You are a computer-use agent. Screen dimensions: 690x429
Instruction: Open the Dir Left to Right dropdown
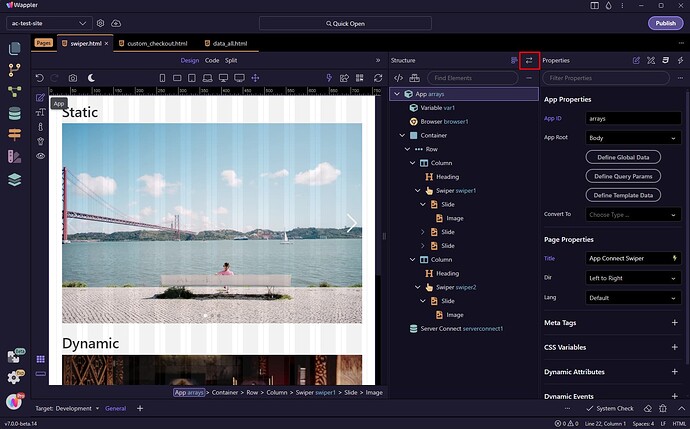click(x=633, y=278)
